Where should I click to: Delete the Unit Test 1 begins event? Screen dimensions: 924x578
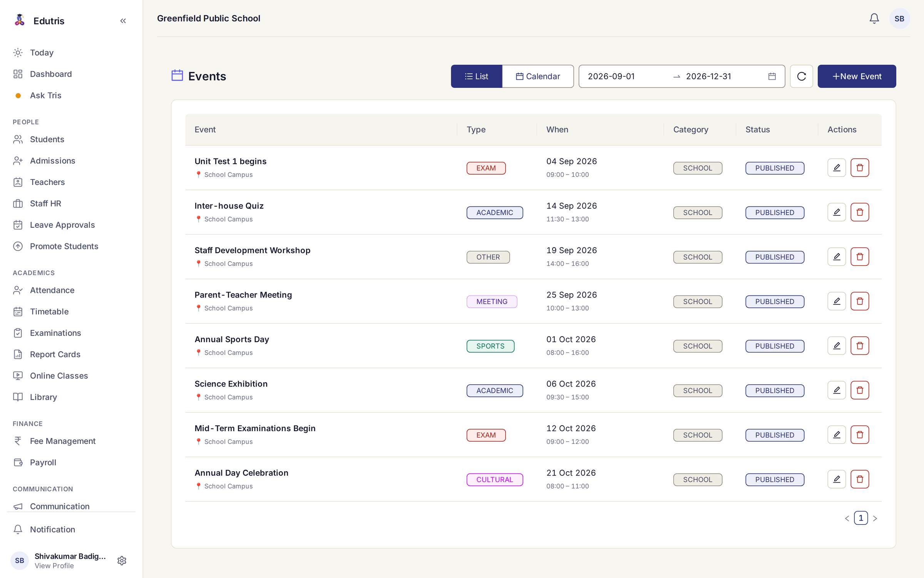pyautogui.click(x=860, y=168)
